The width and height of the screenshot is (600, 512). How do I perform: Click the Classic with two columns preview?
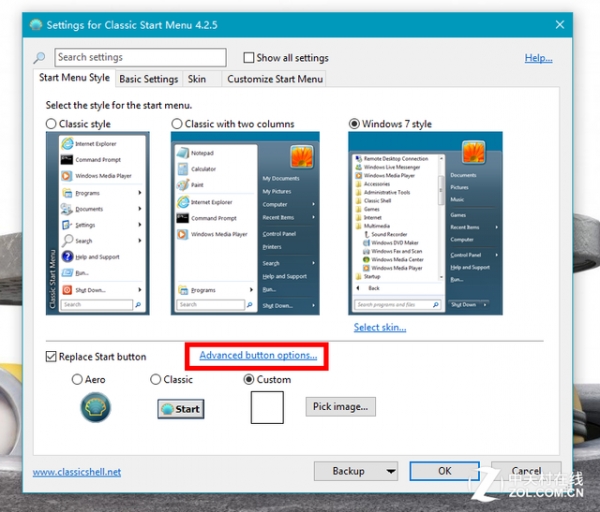click(x=246, y=223)
